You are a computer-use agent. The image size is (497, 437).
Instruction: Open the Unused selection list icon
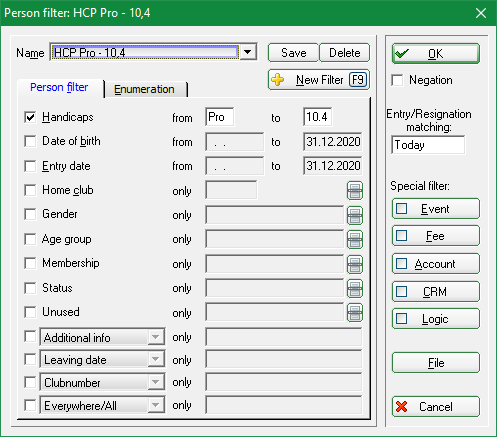[355, 313]
